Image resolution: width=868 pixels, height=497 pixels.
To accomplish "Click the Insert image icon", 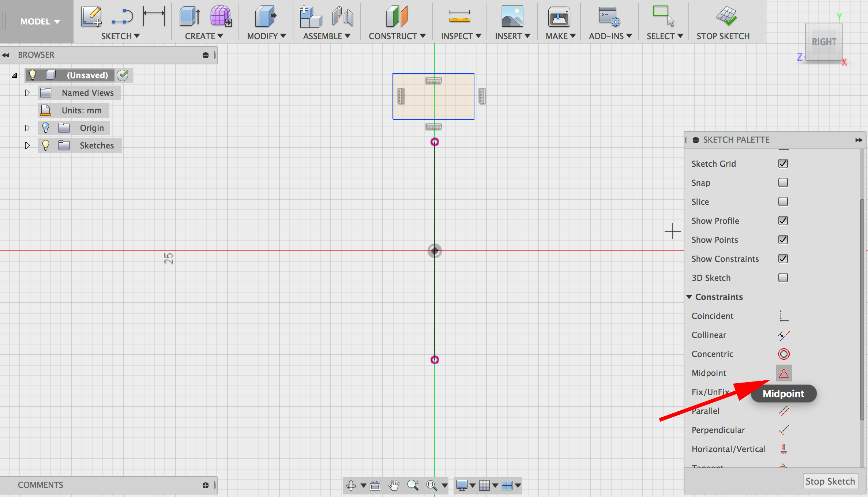I will 512,16.
